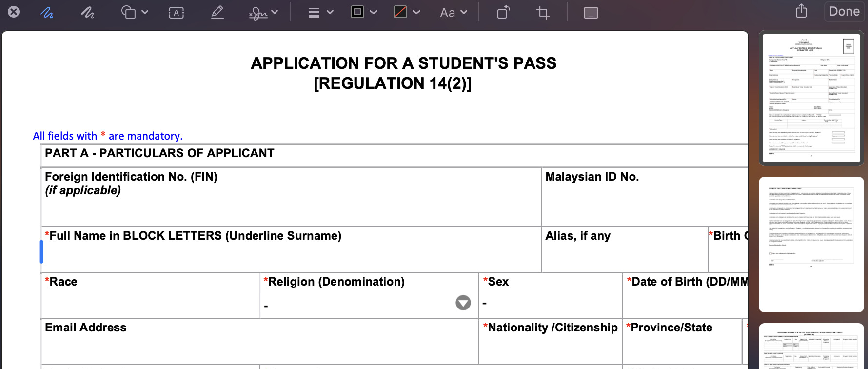Click the Email Address field
Viewport: 868px width, 369px height.
click(259, 341)
